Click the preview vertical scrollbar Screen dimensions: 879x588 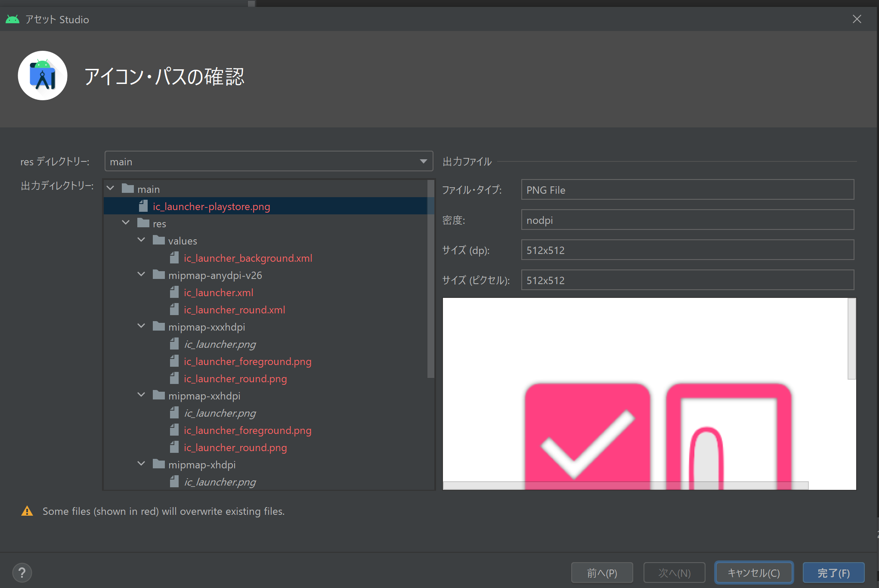(x=851, y=339)
